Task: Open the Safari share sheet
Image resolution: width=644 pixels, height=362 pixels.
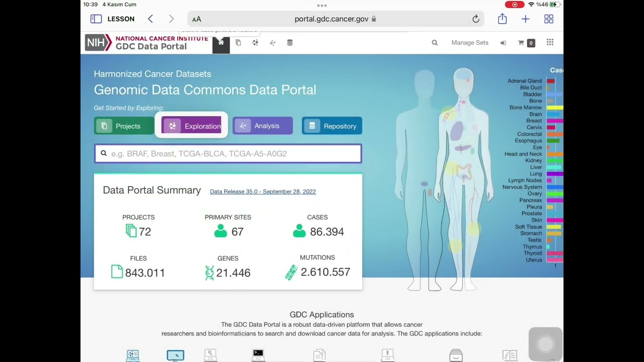Action: 502,19
